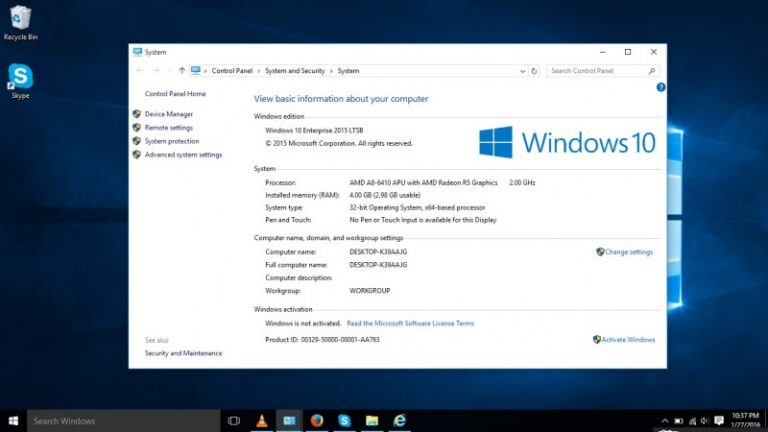Click the Recycle Bin desktop icon
This screenshot has width=768, height=432.
point(19,20)
